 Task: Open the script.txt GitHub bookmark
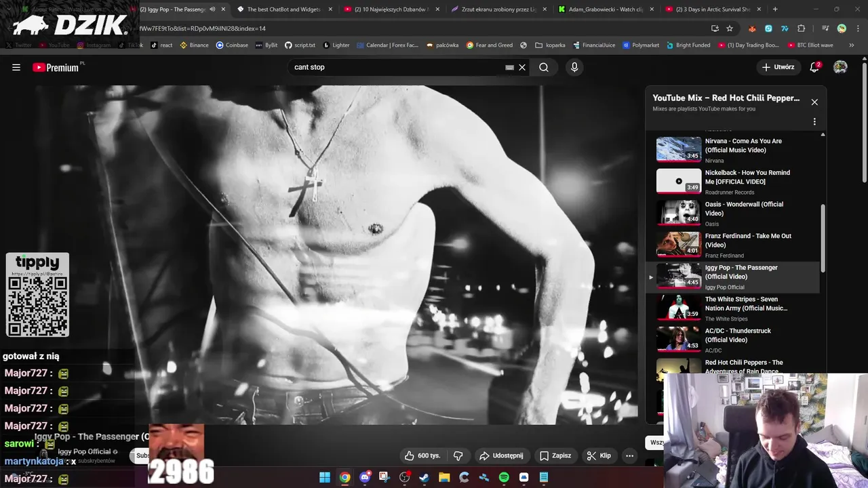[x=300, y=45]
